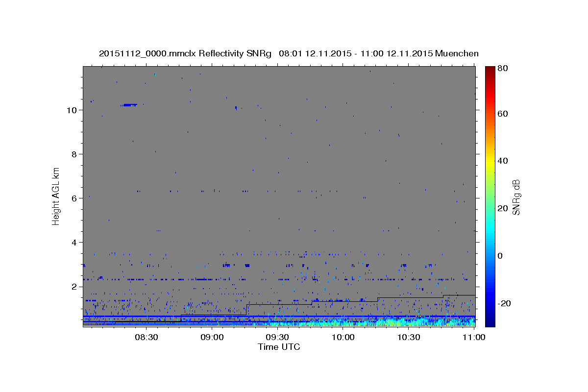Click the height tick label 4
The image size is (588, 392).
coord(73,242)
